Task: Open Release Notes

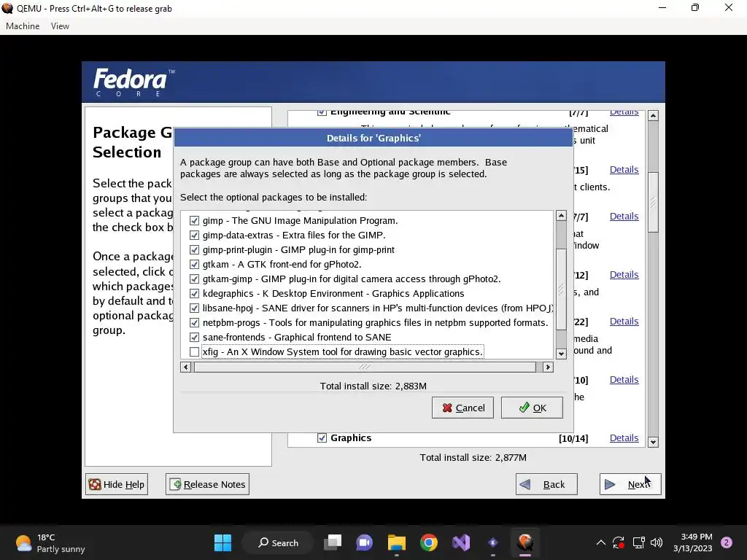Action: coord(207,484)
